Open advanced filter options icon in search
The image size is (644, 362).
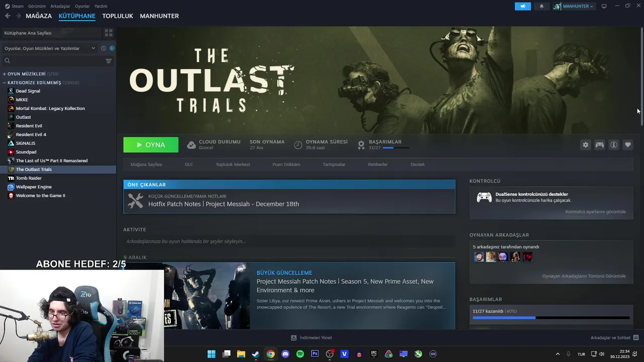[x=109, y=61]
